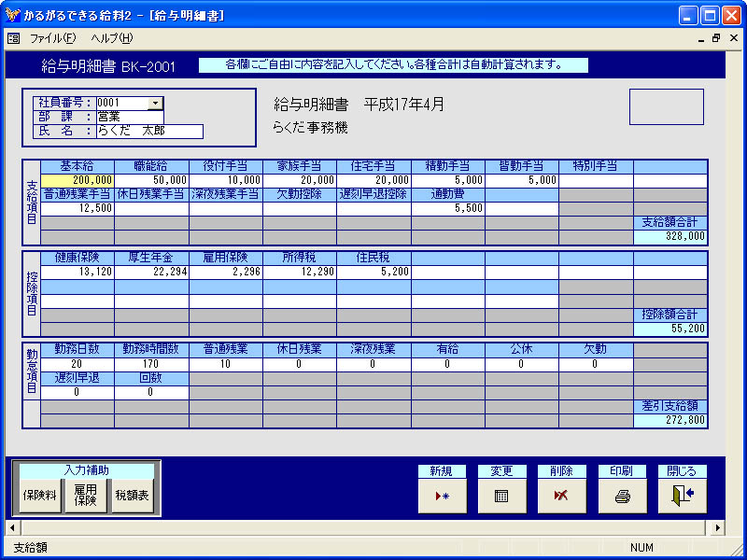Viewport: 747px width, 560px height.
Task: Click the 閉じる exit door icon
Action: tap(682, 496)
